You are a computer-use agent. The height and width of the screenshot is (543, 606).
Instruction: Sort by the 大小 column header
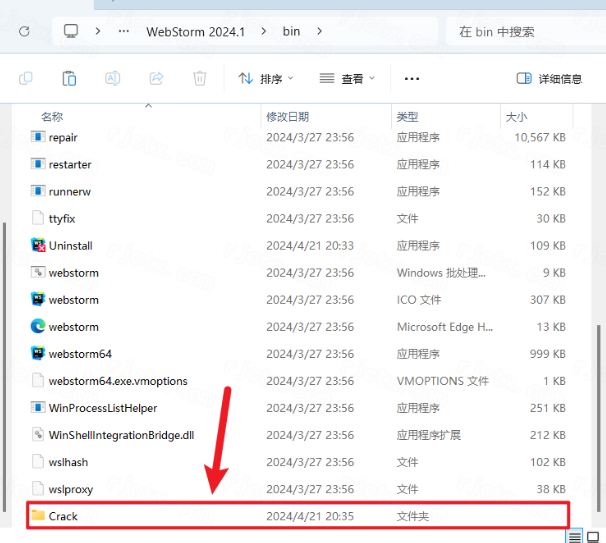(516, 117)
